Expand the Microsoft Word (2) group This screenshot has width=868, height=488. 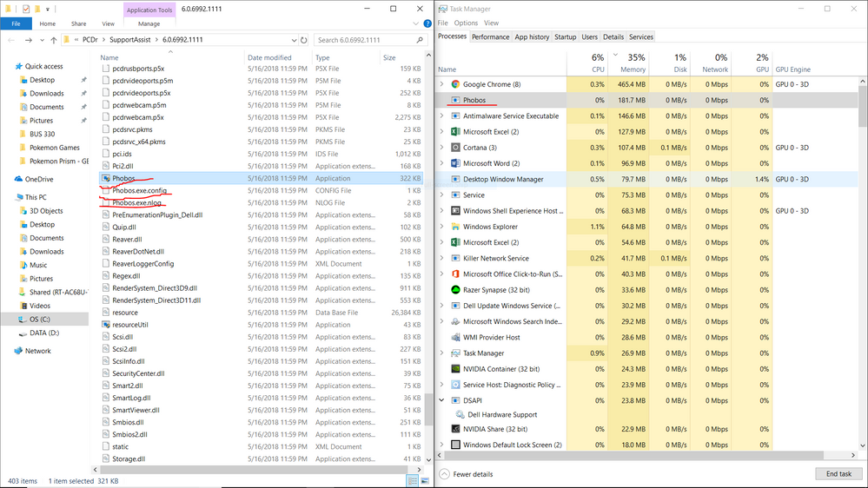[x=441, y=163]
